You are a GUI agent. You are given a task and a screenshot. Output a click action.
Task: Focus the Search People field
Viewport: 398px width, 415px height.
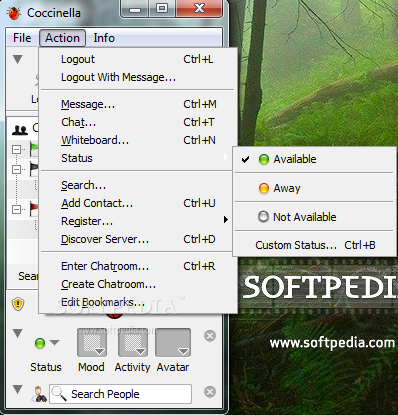[121, 394]
